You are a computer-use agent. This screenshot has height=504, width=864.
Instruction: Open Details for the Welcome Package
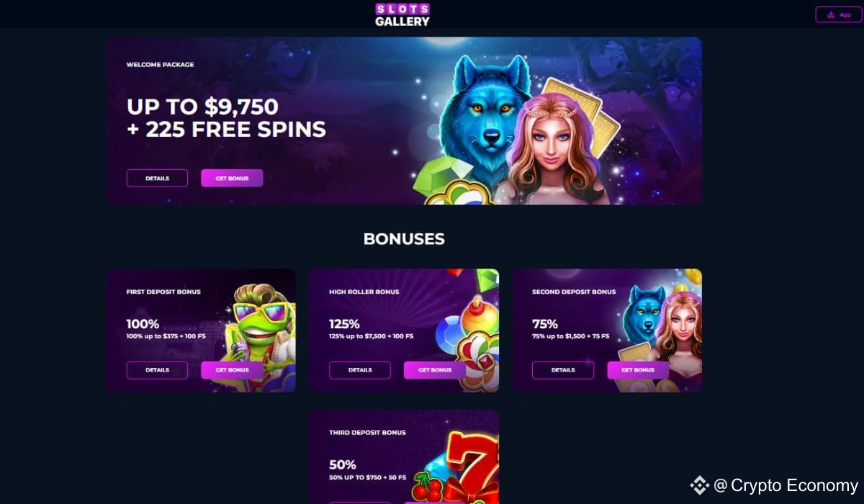[x=157, y=178]
